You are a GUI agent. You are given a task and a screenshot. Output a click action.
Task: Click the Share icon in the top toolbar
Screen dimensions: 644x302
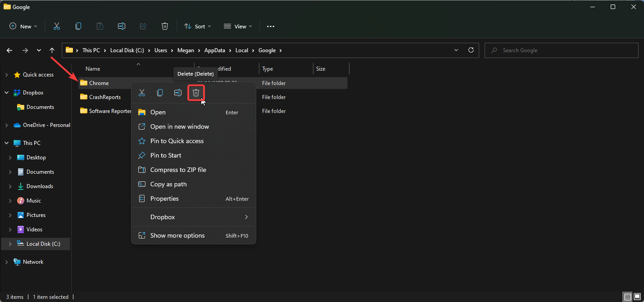(143, 26)
